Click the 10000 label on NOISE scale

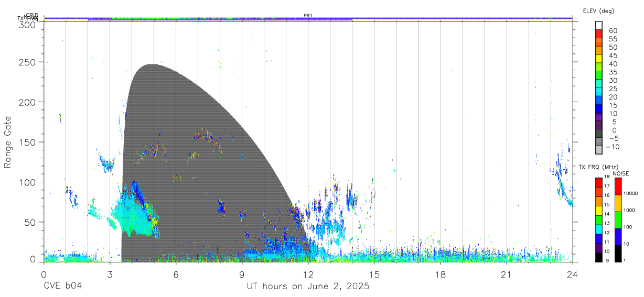point(630,193)
